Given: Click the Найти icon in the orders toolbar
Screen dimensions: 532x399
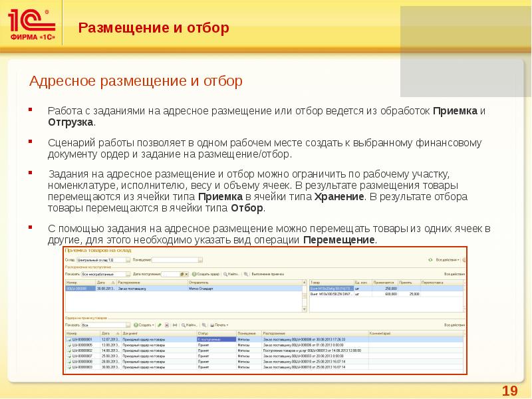Looking at the screenshot, I should (186, 325).
